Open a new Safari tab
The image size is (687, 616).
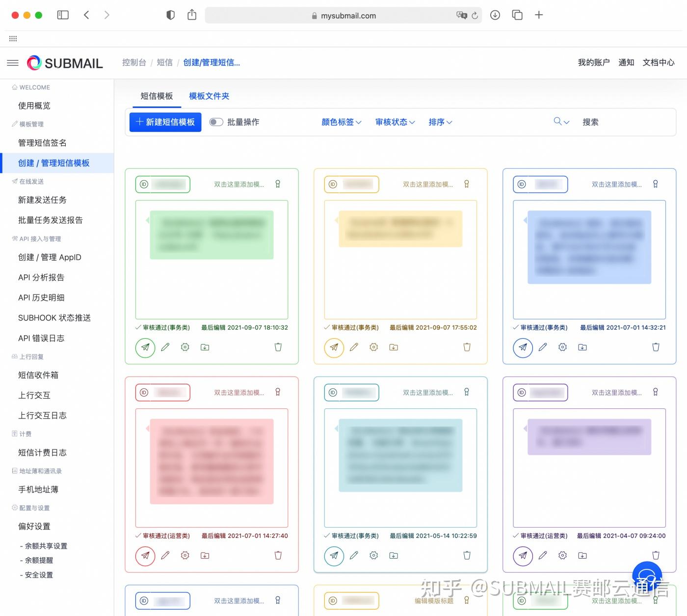539,15
